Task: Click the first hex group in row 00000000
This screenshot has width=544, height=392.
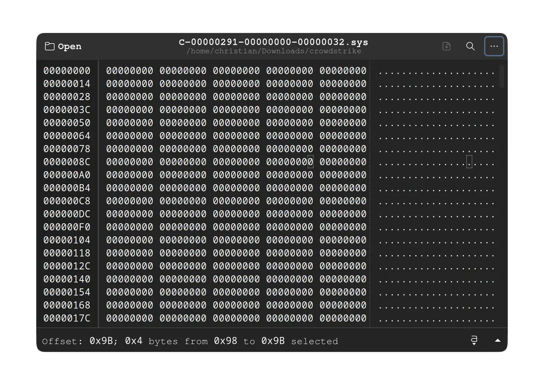Action: 130,71
